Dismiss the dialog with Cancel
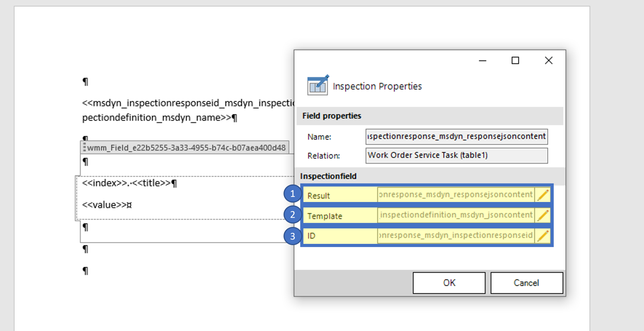Viewport: 644px width, 331px height. click(x=526, y=283)
